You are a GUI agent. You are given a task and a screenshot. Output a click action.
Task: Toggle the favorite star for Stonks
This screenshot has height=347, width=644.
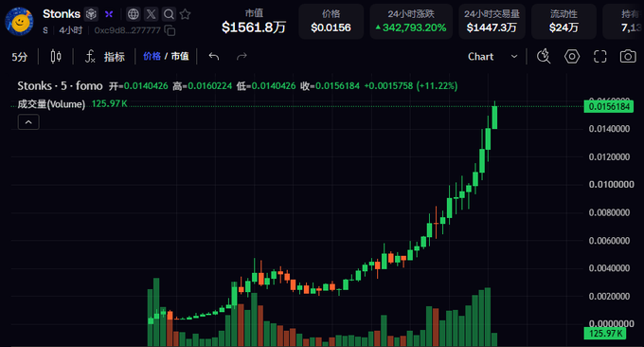[x=186, y=14]
